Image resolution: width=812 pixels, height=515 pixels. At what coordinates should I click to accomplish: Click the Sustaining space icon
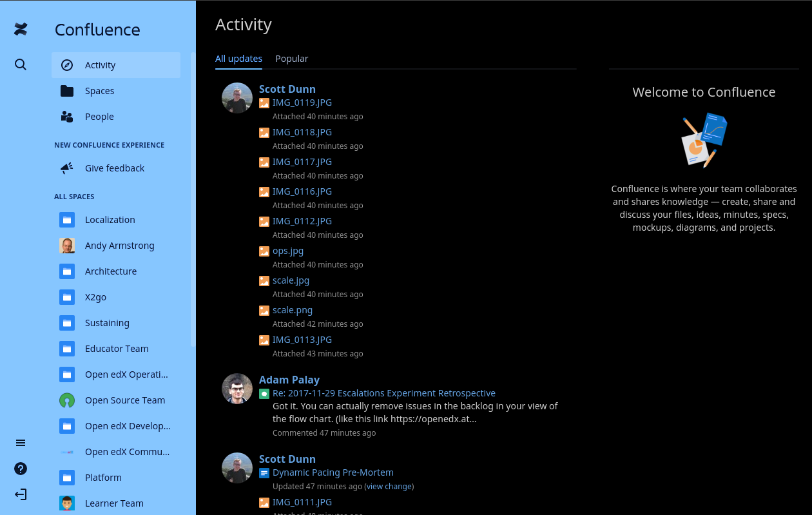pyautogui.click(x=67, y=323)
